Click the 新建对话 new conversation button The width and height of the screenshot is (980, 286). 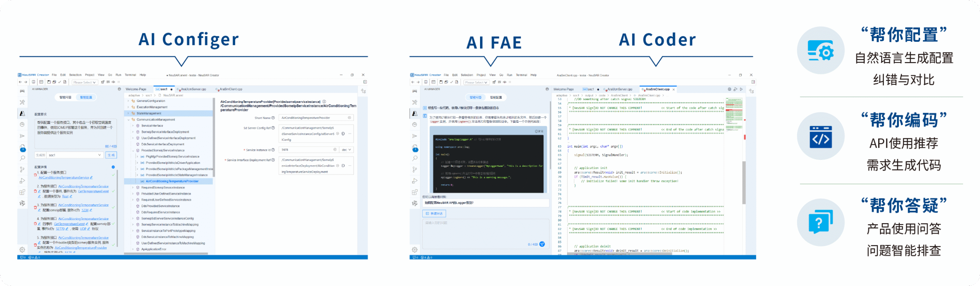[434, 214]
